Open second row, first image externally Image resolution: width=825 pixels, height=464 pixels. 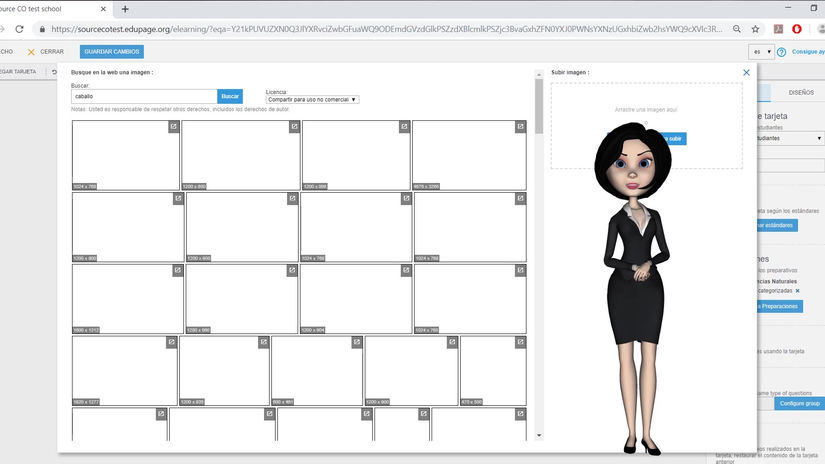click(x=178, y=198)
